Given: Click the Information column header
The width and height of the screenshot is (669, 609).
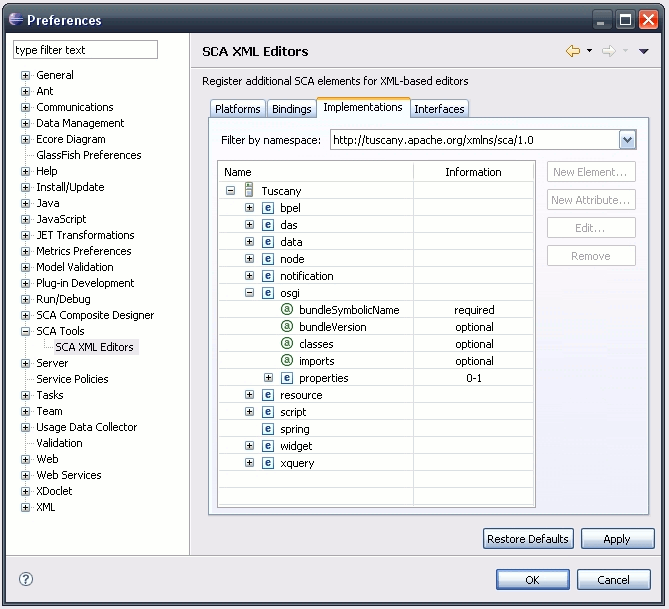Looking at the screenshot, I should pos(474,172).
